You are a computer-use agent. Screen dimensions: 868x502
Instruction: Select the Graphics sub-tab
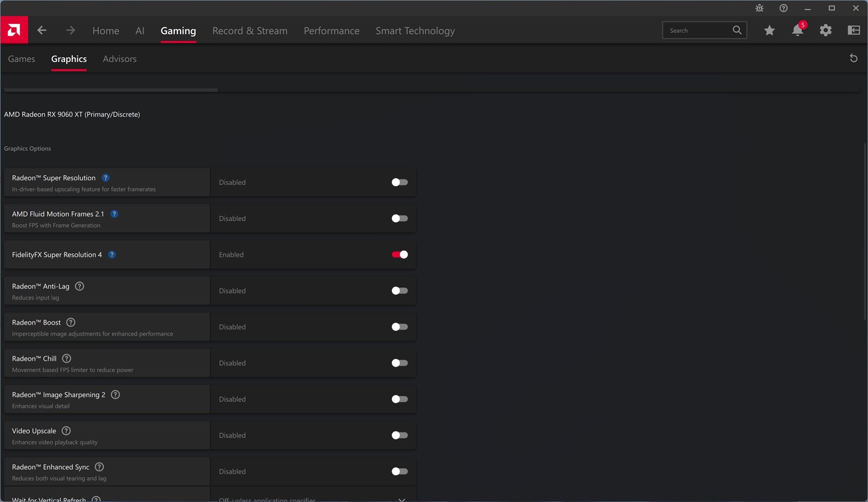coord(69,59)
